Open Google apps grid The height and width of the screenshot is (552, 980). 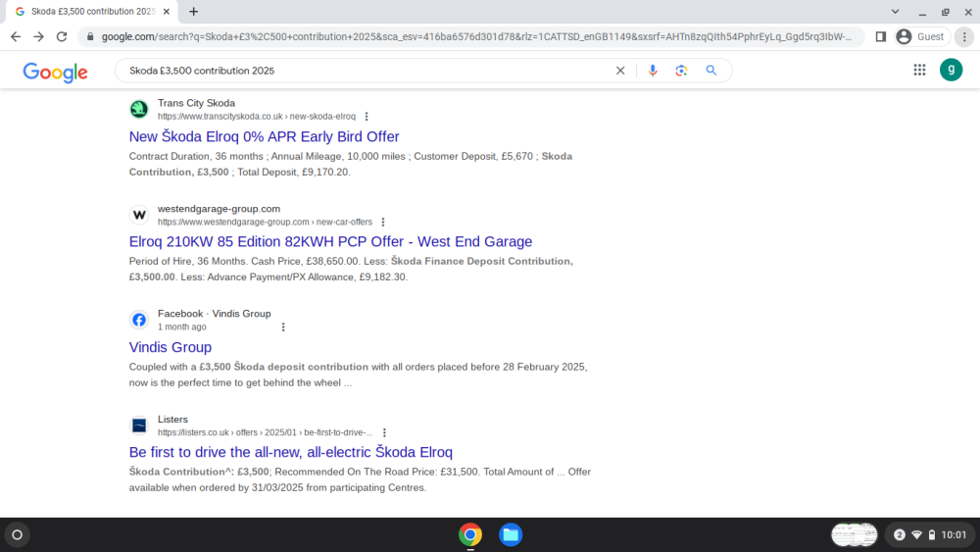tap(919, 70)
